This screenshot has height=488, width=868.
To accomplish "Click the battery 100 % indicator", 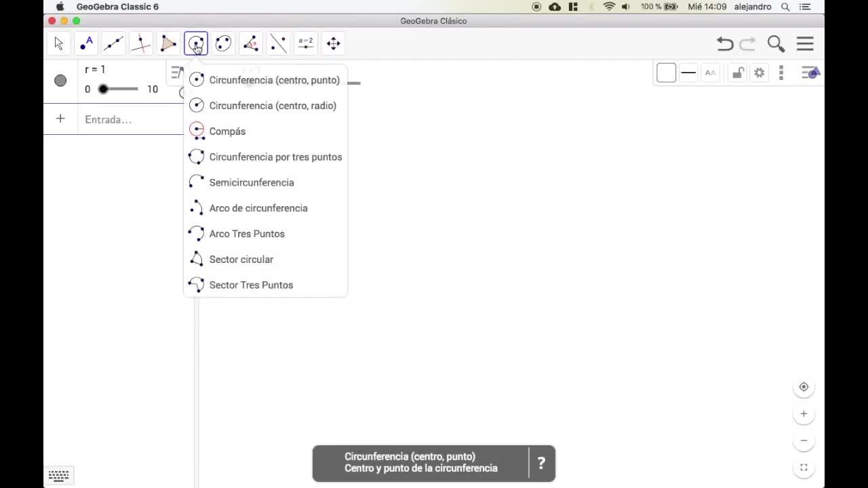I will (x=659, y=7).
